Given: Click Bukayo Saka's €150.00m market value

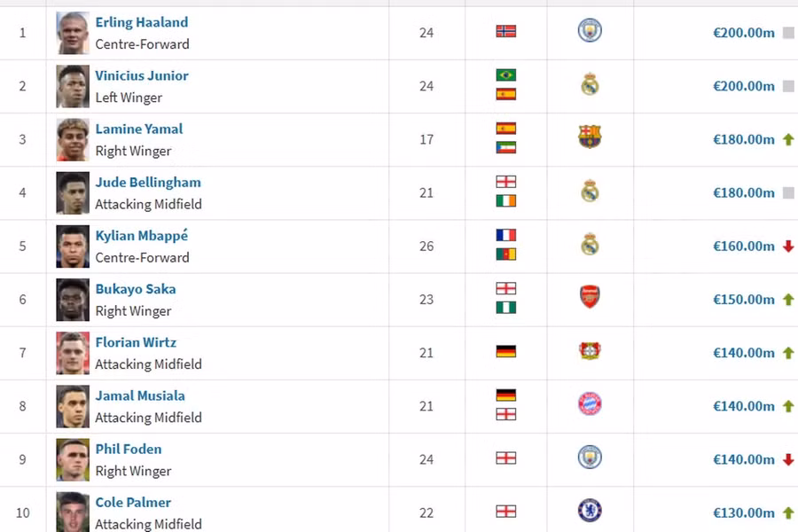Looking at the screenshot, I should 744,300.
